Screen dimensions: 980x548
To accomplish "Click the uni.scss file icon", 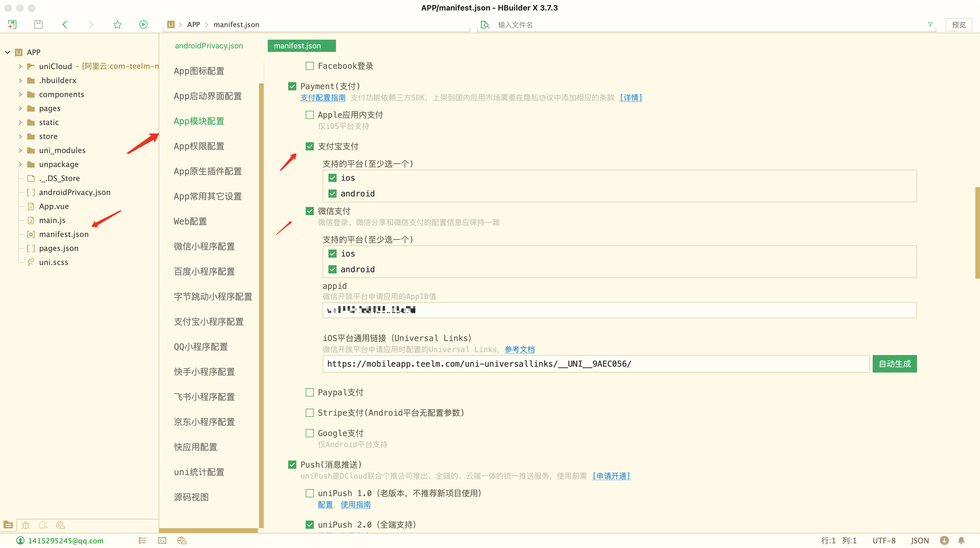I will pos(31,262).
